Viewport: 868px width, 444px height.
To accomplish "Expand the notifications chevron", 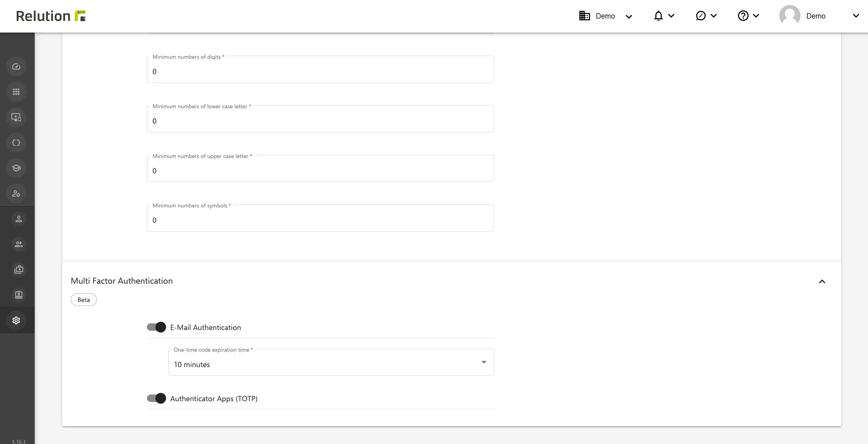I will 671,16.
